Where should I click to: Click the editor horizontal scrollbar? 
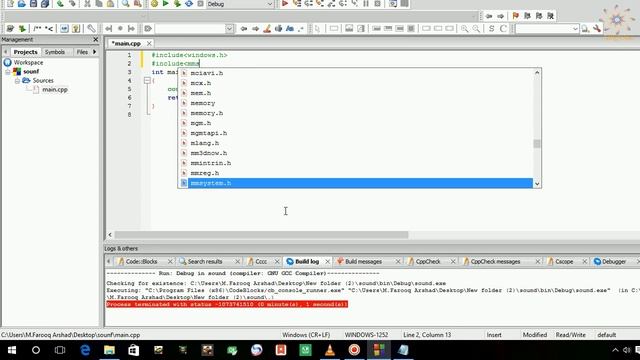tap(261, 235)
